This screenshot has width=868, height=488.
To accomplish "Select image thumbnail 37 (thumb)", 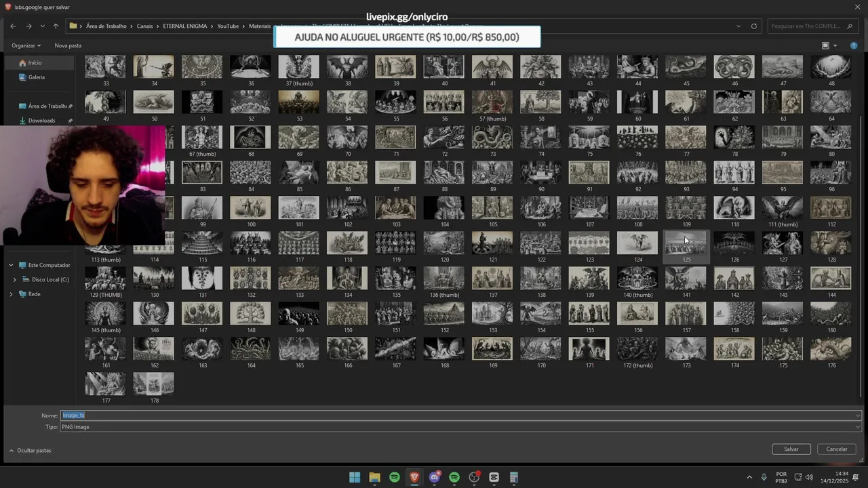I will point(298,71).
